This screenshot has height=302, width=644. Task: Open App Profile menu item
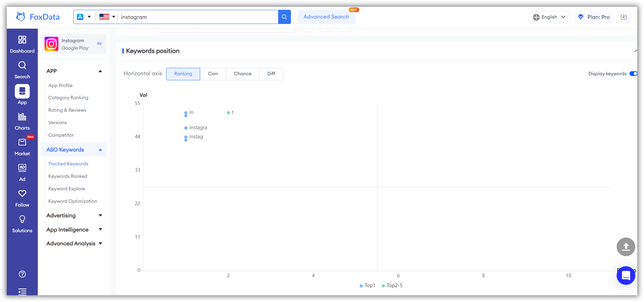click(x=60, y=85)
